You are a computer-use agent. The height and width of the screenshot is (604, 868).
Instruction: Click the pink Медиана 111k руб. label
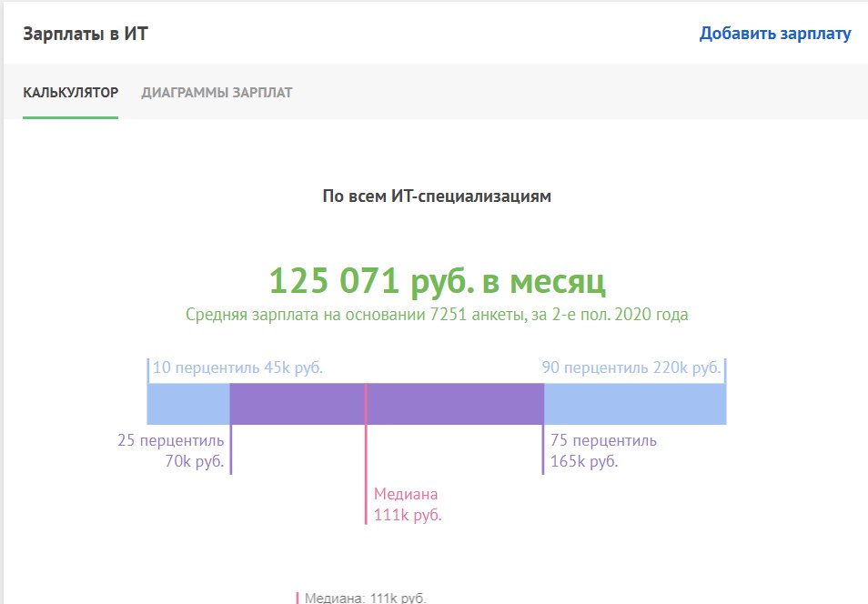pos(408,504)
